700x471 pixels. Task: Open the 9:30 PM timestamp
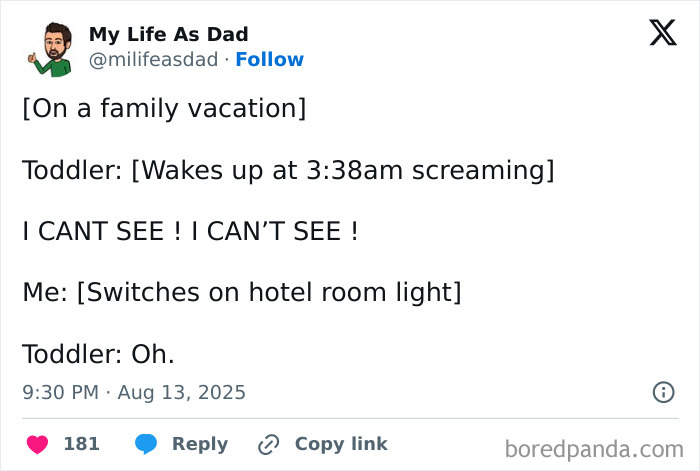(61, 392)
